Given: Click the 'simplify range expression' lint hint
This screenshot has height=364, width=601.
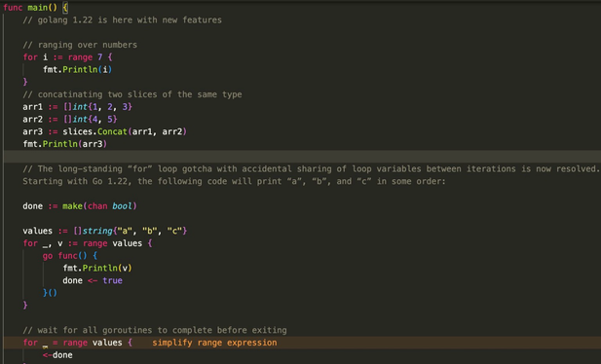Looking at the screenshot, I should (x=214, y=343).
